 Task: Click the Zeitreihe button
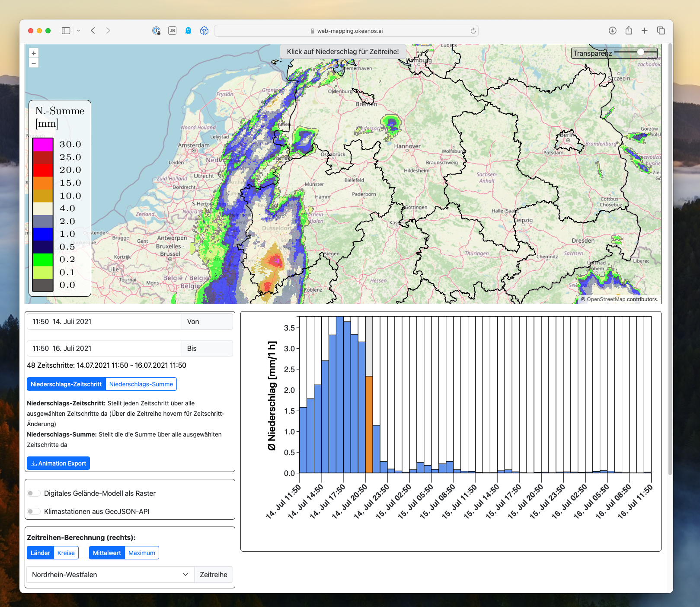click(213, 575)
